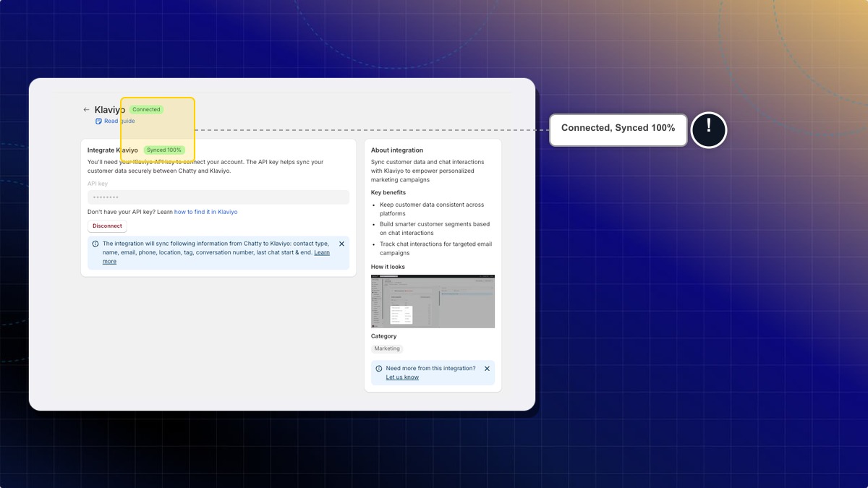
Task: Click the green Connected status badge
Action: (146, 110)
